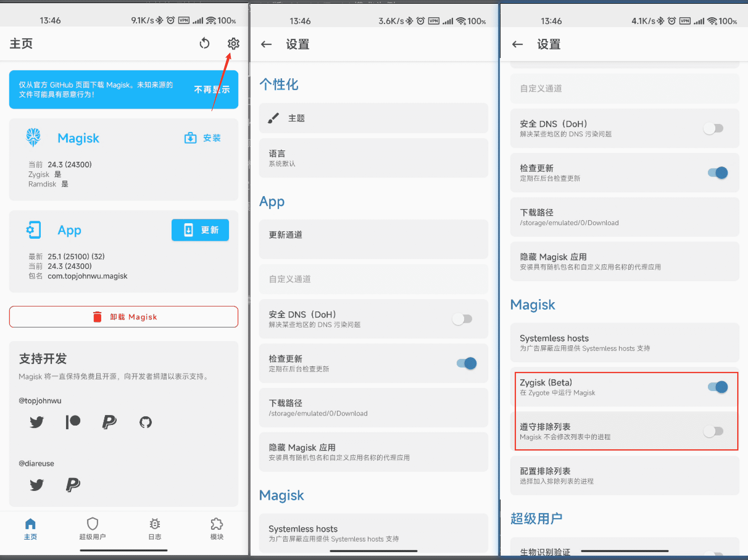Go back using the arrow in the middle 设置 screen

(x=266, y=44)
